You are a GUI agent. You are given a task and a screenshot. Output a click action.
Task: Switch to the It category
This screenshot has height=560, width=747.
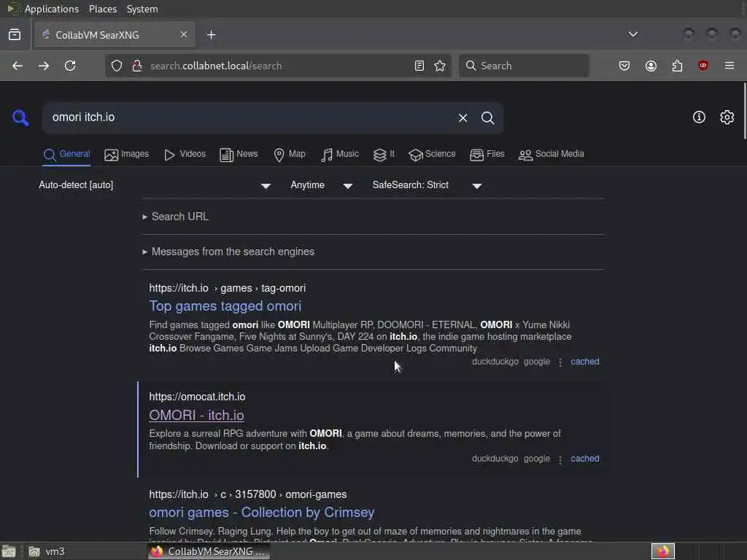pyautogui.click(x=384, y=155)
